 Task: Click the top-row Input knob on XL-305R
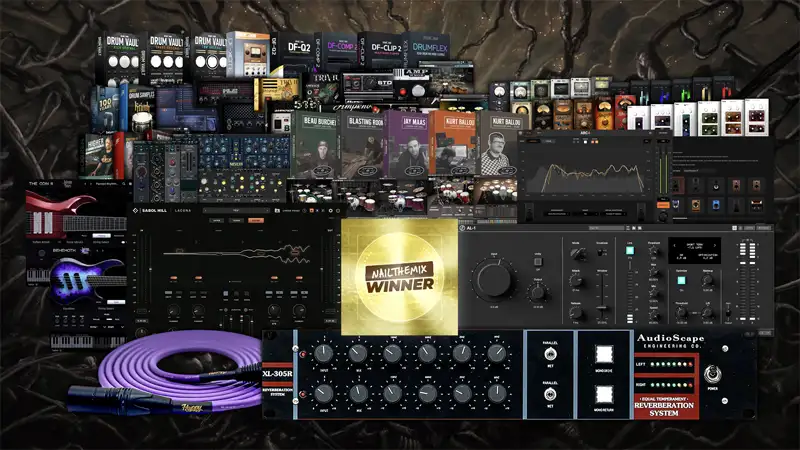[323, 353]
